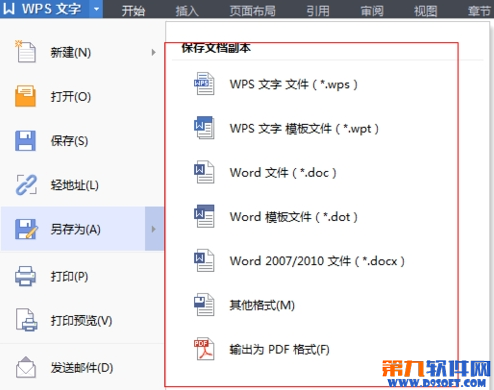Expand the 另存为(A) submenu arrow
Viewport: 494px width, 390px height.
pyautogui.click(x=154, y=229)
